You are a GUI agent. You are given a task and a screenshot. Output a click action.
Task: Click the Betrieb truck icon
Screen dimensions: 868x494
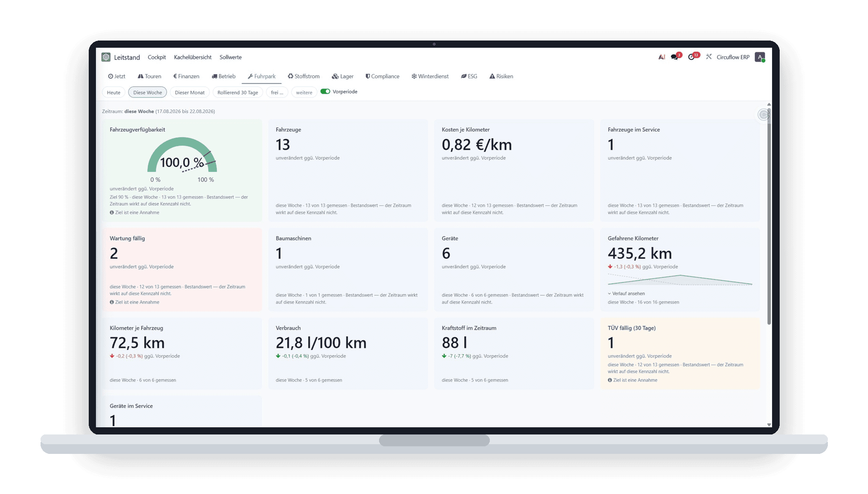click(x=214, y=76)
